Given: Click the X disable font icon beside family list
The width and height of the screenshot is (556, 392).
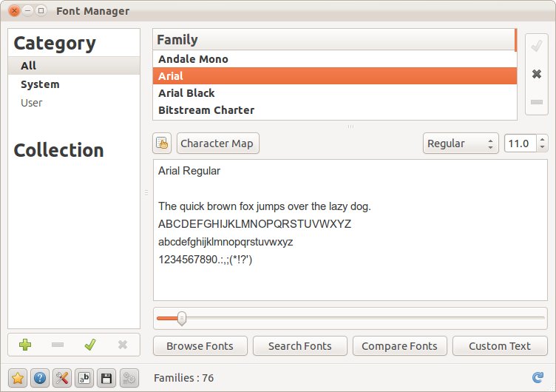Looking at the screenshot, I should (x=537, y=74).
